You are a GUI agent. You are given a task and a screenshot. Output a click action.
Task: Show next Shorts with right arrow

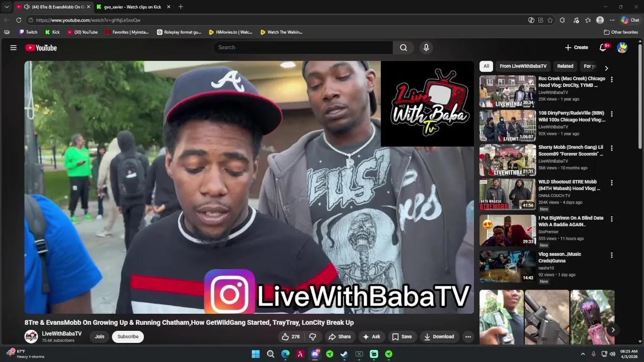coord(613,330)
